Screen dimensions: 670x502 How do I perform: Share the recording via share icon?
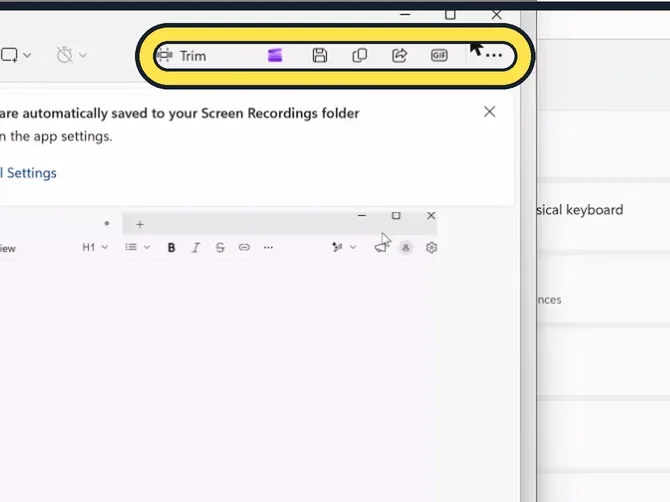coord(399,56)
